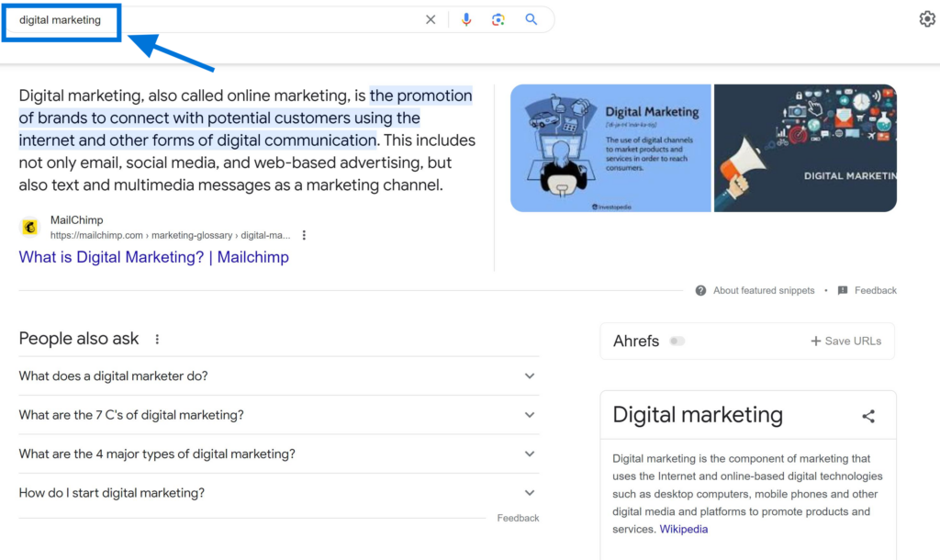Open the Wikipedia link in the knowledge panel
Screen dimensions: 940x560
(683, 529)
